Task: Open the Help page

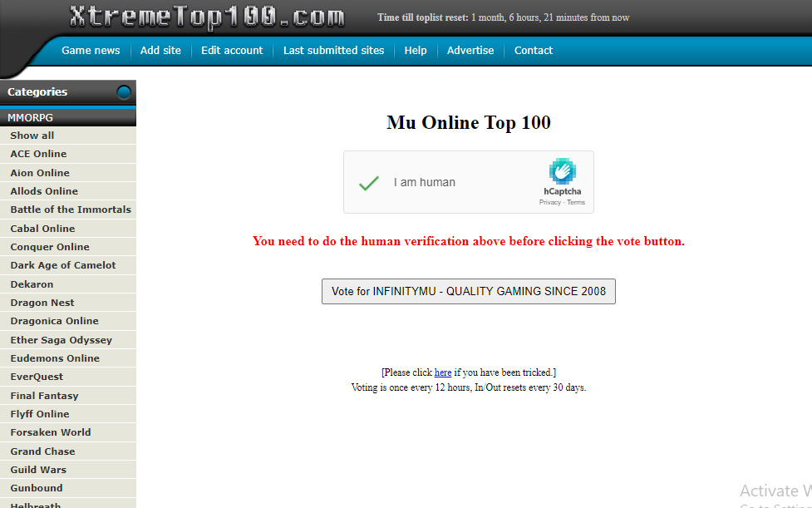Action: tap(416, 50)
